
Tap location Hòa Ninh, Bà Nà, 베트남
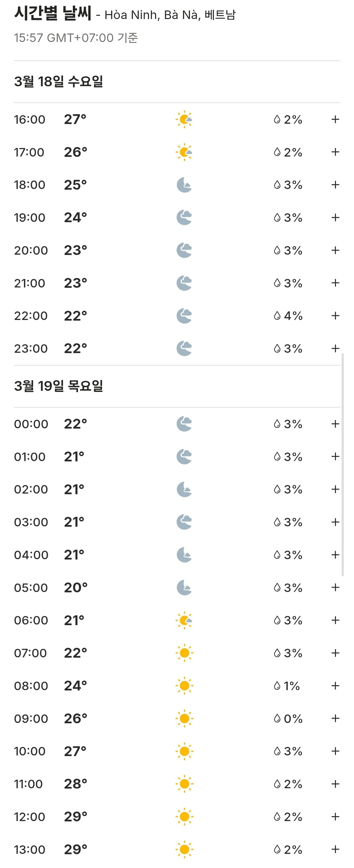[x=170, y=15]
